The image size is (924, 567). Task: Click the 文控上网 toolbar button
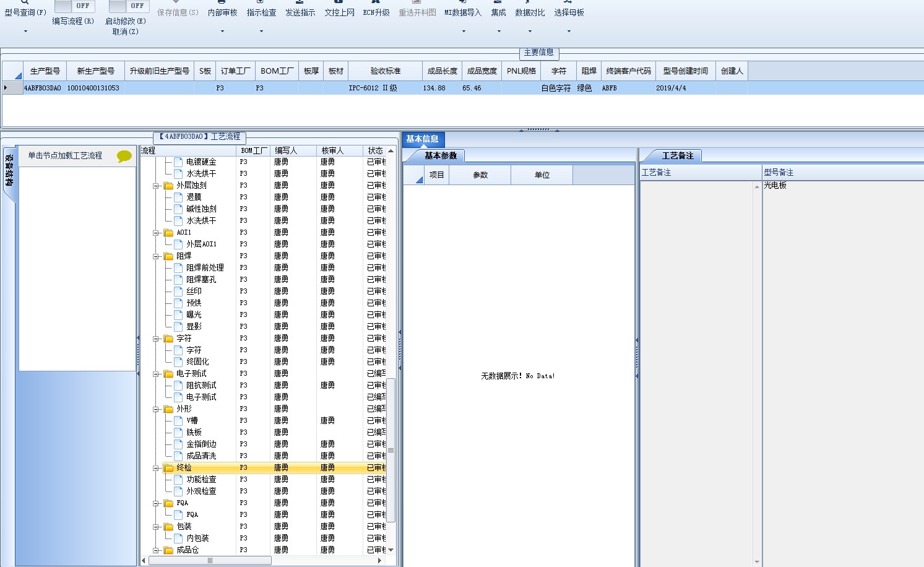339,9
